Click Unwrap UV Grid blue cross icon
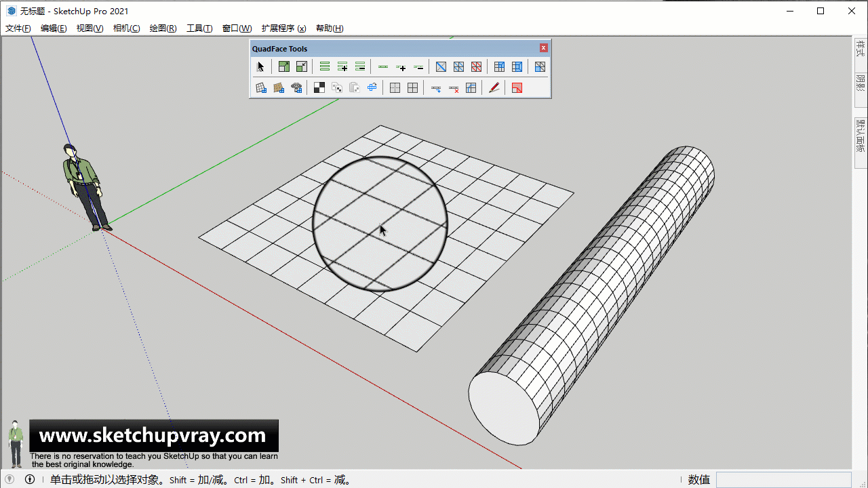Viewport: 868px width, 488px height. 372,87
